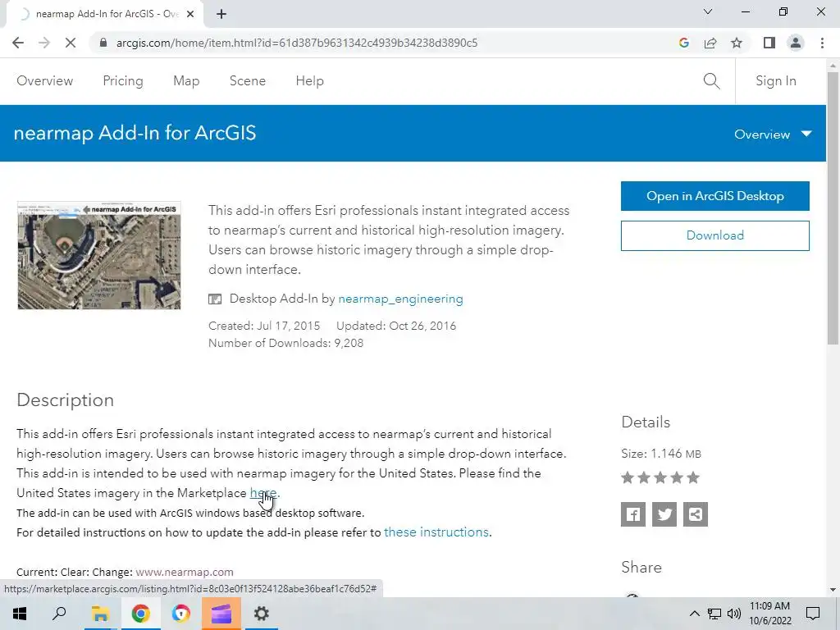
Task: Open the Scene nav item
Action: pyautogui.click(x=248, y=81)
